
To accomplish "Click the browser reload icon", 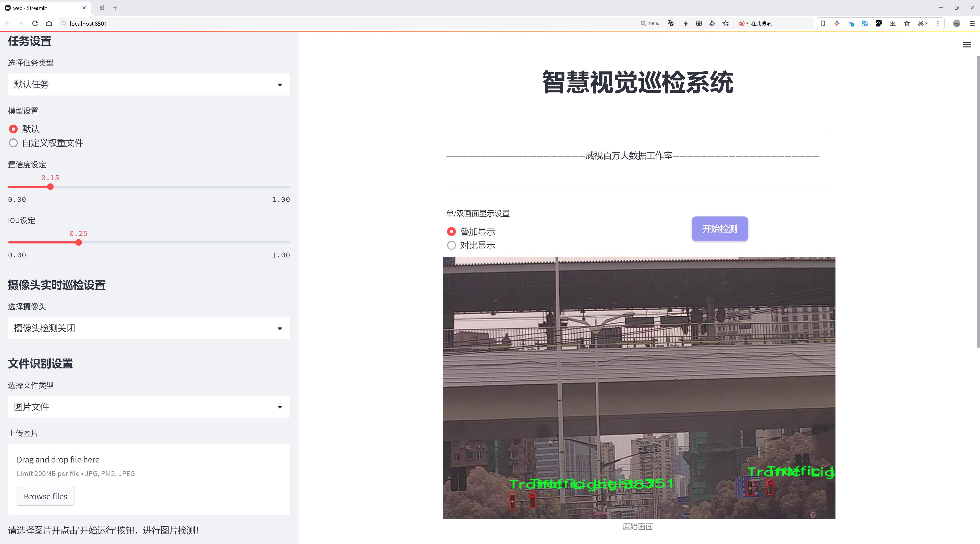I will (x=35, y=24).
